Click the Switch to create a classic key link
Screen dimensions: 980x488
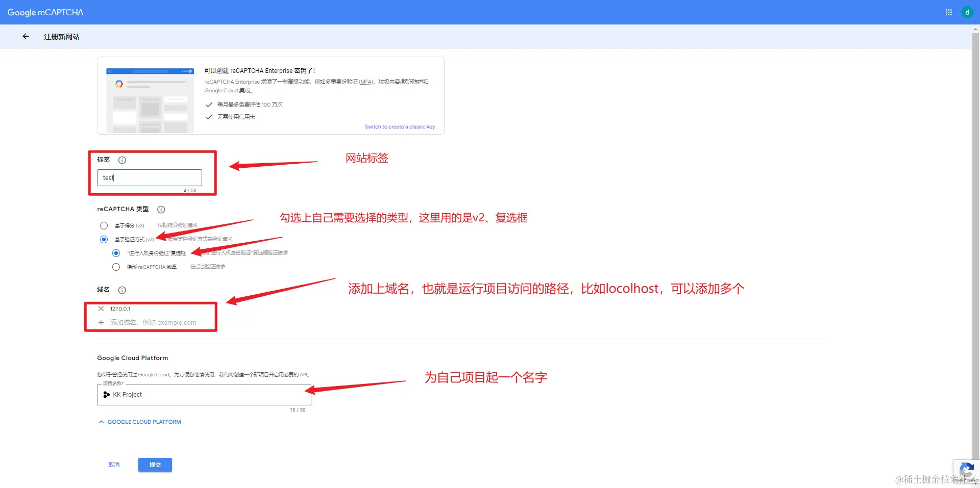(400, 126)
